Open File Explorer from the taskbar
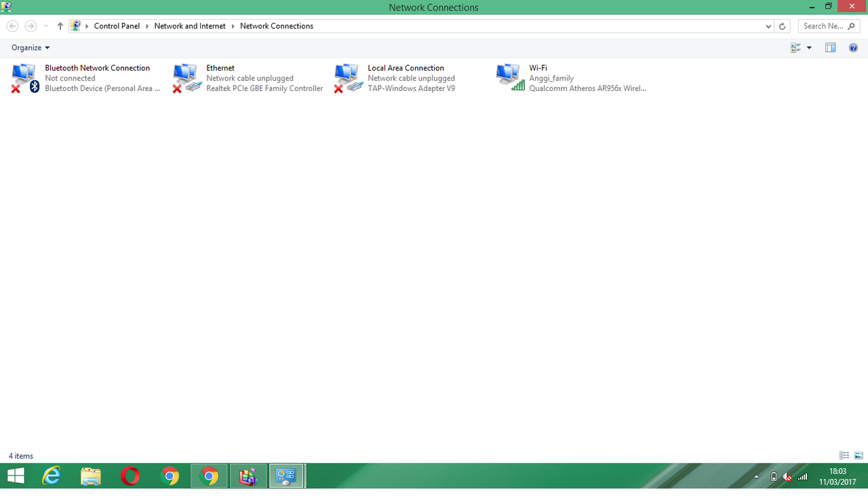 91,476
